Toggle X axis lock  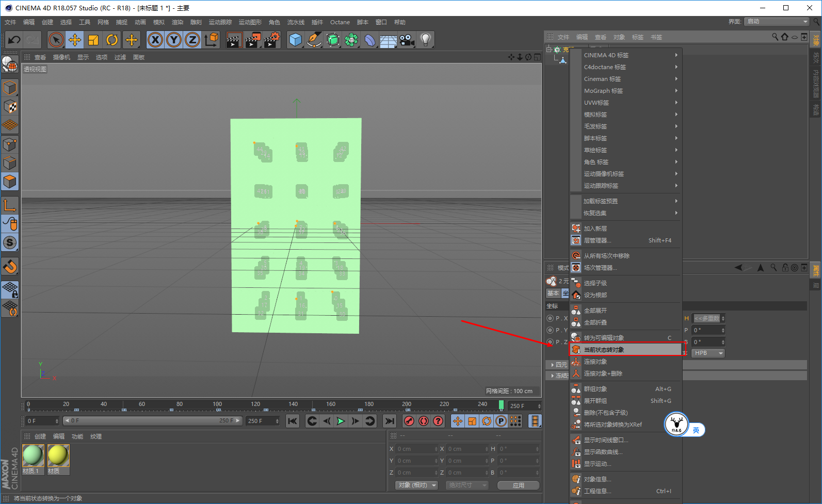point(155,40)
